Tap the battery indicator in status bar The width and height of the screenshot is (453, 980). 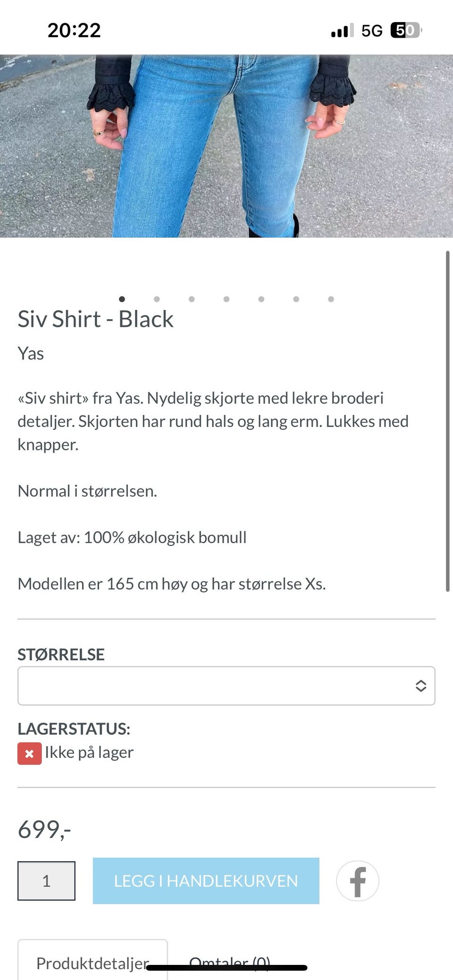(x=405, y=31)
